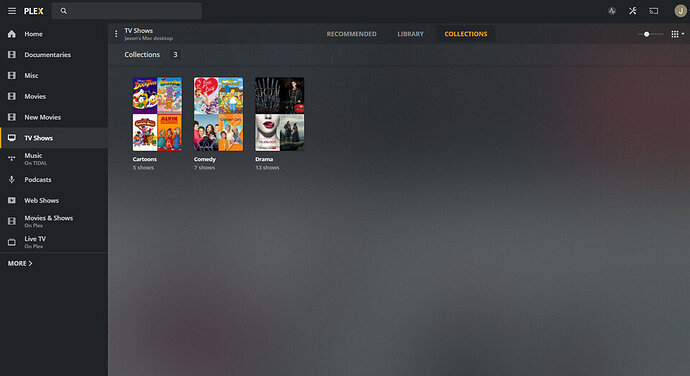The height and width of the screenshot is (376, 690).
Task: Click inside the search field
Action: 127,11
